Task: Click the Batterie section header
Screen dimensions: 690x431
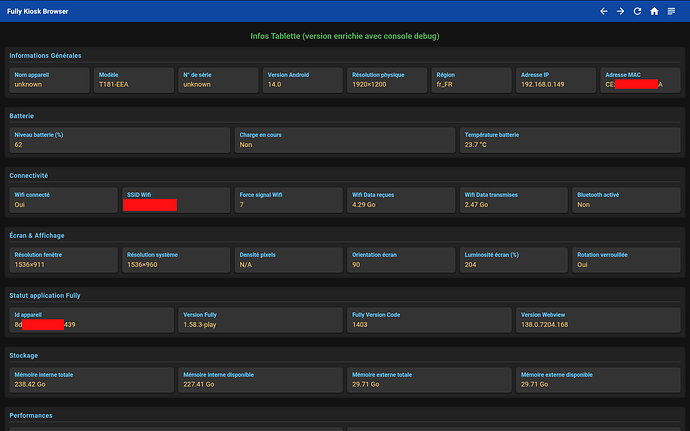Action: (x=22, y=116)
